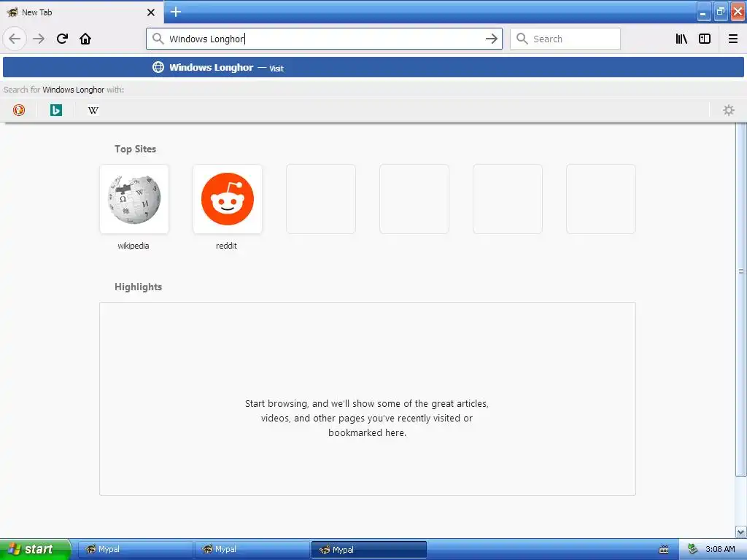Screen dimensions: 747x560
Task: Click the vertical scrollbar thumb
Action: [x=741, y=298]
